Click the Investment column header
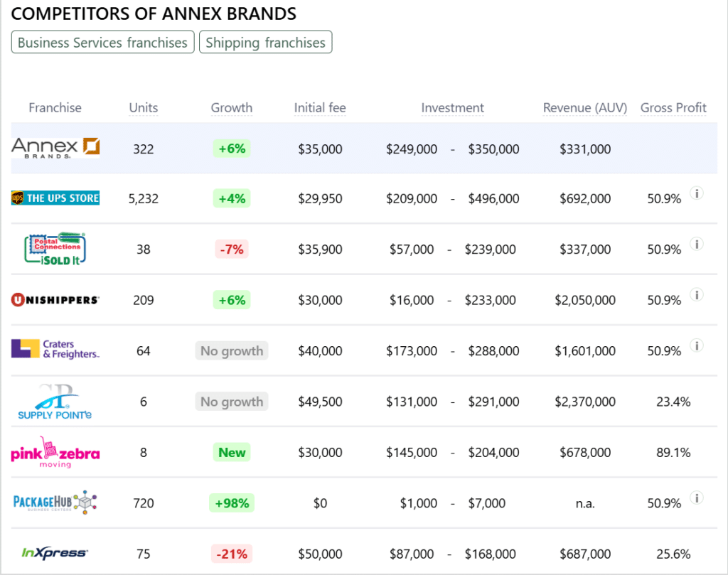Viewport: 728px width, 575px height. pyautogui.click(x=453, y=107)
